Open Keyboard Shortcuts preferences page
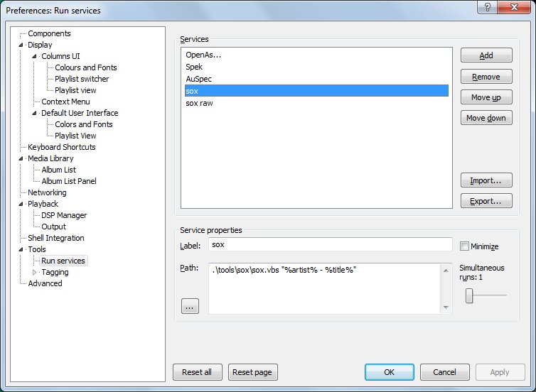The width and height of the screenshot is (536, 392). click(61, 147)
